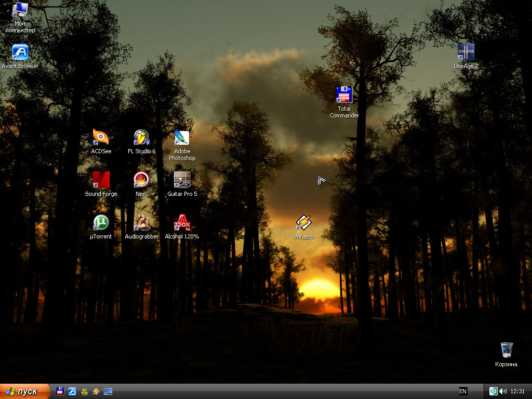Click the Alcohol 120% desktop icon
Screen dimensions: 532x399
182,223
